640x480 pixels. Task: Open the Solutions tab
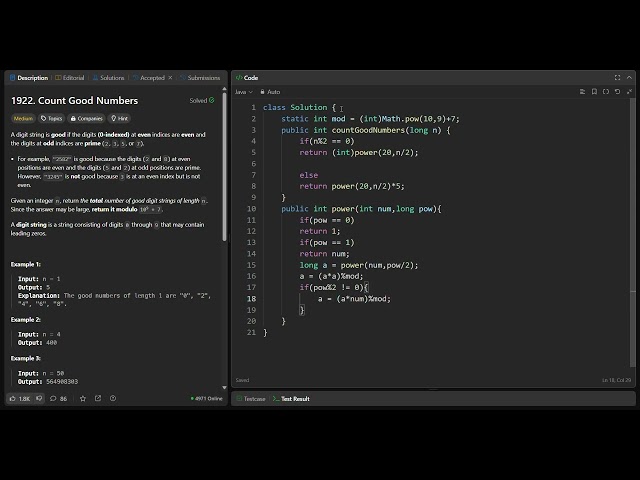(108, 78)
